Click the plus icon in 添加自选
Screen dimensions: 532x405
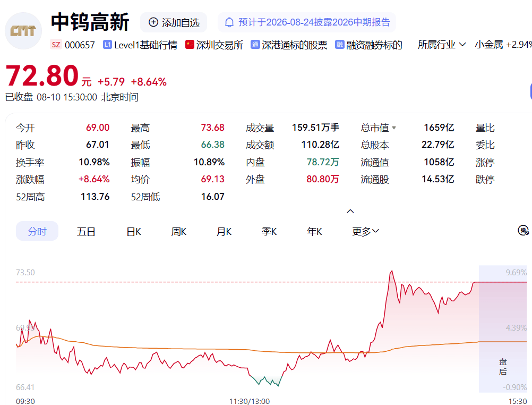[153, 22]
